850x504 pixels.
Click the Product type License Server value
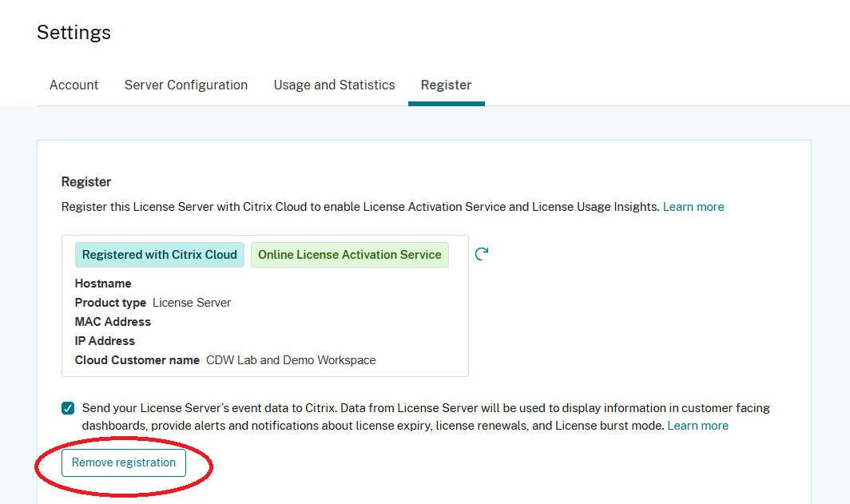[x=192, y=303]
